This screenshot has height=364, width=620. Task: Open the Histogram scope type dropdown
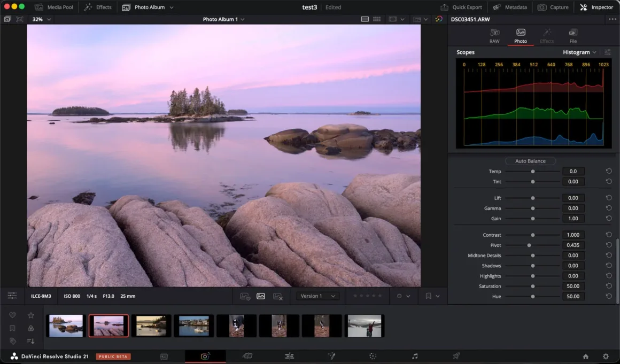point(579,52)
